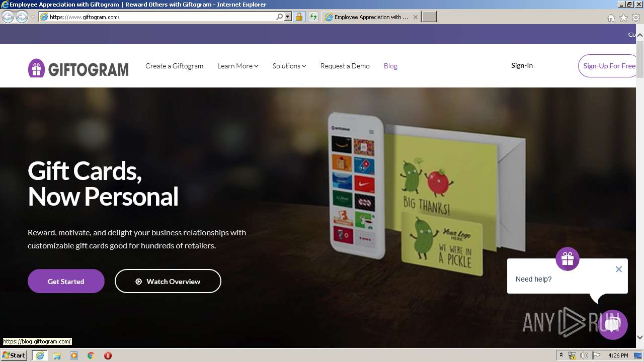
Task: Click the Need help? text
Action: 533,279
